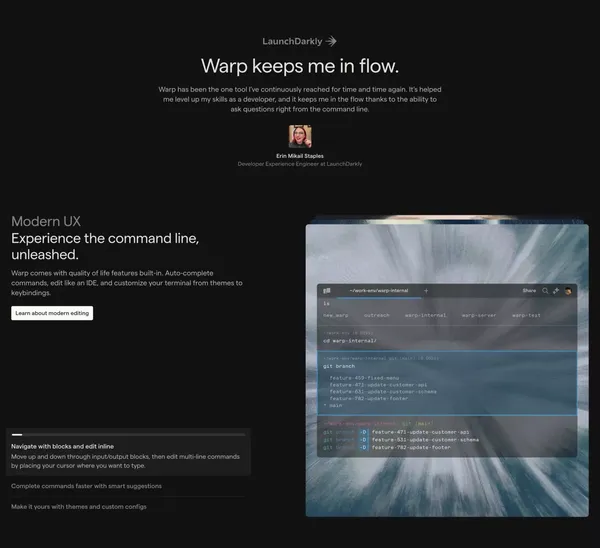Click the Warp keeps me in flow heading
600x548 pixels.
pos(300,66)
